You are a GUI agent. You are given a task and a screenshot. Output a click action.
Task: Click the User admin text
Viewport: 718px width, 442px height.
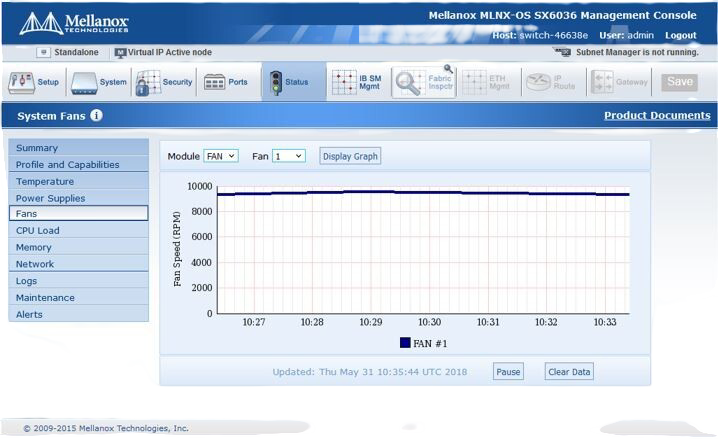coord(626,35)
